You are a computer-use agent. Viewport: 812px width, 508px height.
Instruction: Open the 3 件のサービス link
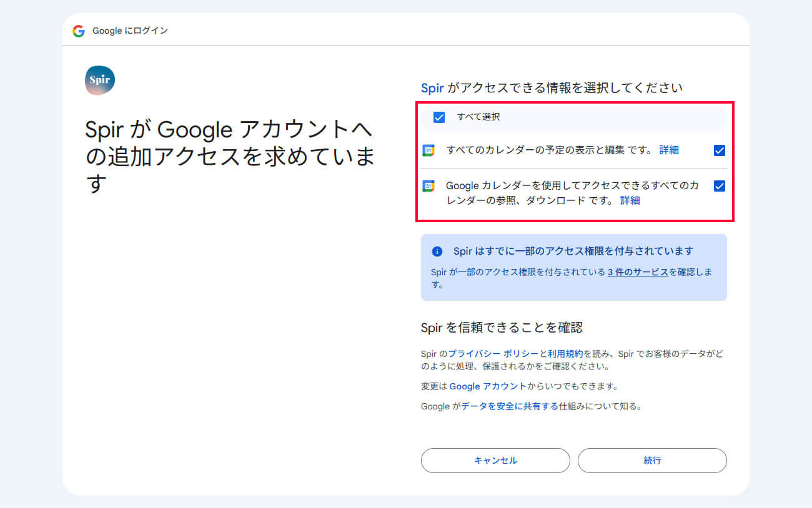pos(638,272)
